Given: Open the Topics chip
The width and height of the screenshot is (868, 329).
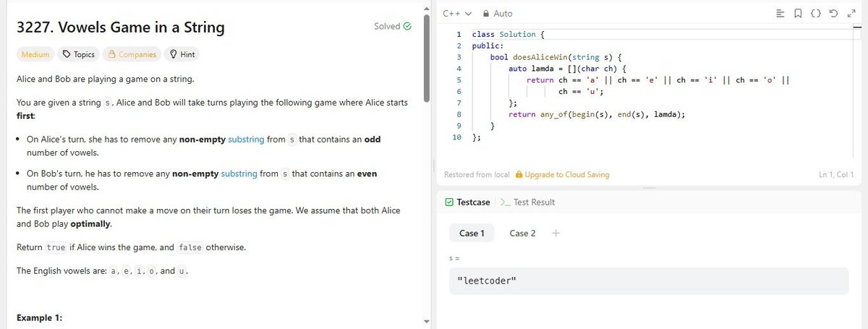Looking at the screenshot, I should coord(79,54).
